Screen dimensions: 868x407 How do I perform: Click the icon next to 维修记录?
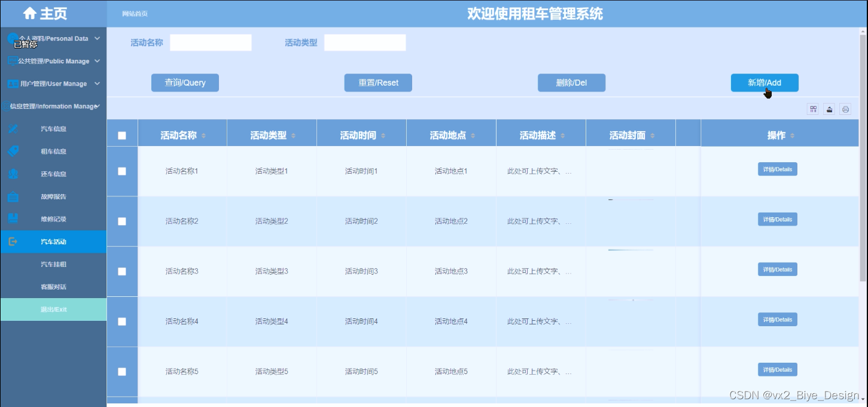tap(13, 219)
